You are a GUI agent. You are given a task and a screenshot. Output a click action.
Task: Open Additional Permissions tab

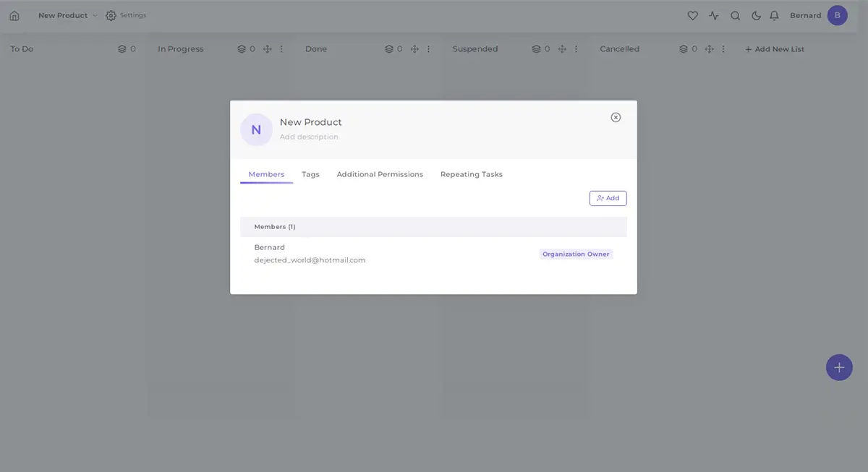pos(380,174)
